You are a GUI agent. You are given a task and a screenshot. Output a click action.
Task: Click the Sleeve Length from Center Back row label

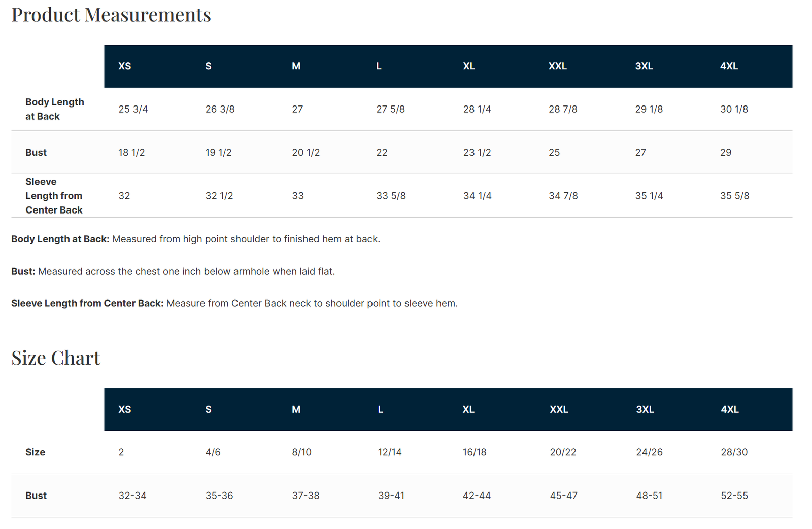click(x=54, y=196)
